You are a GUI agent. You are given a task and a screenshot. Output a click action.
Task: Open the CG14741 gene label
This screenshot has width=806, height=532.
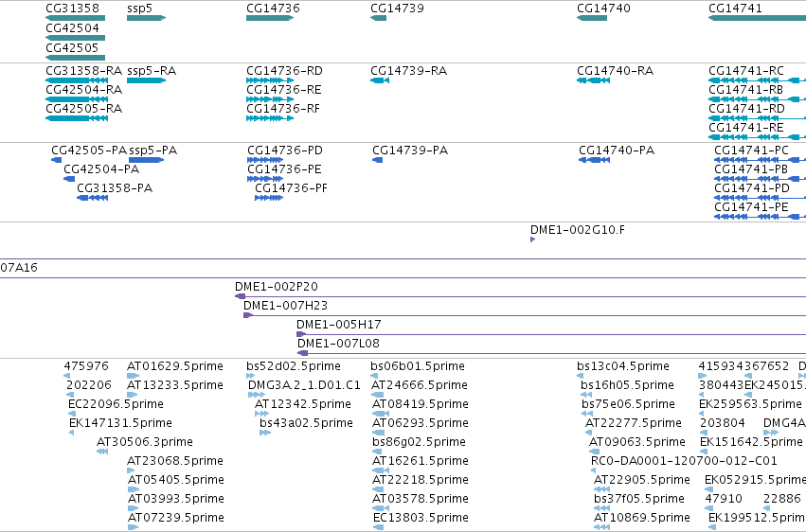point(735,9)
